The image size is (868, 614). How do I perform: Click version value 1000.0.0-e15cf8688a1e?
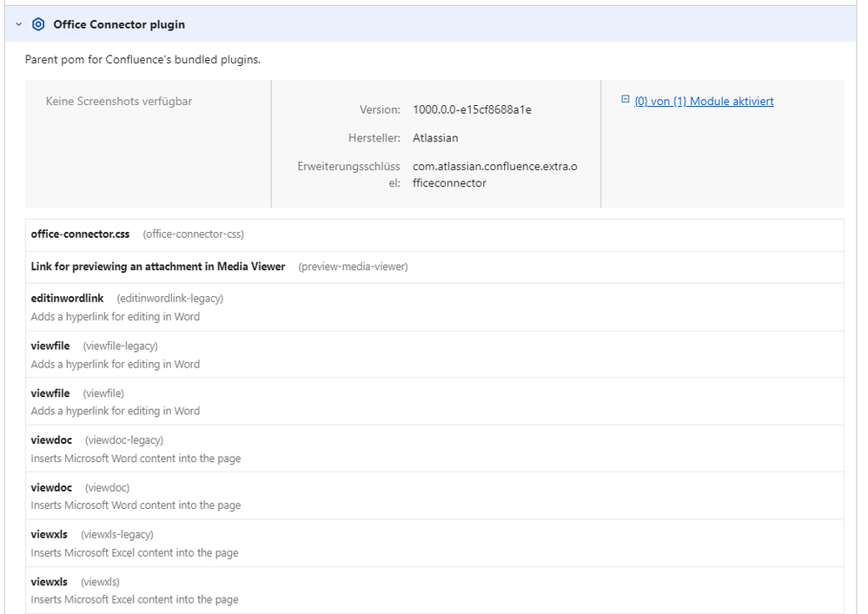click(x=472, y=109)
